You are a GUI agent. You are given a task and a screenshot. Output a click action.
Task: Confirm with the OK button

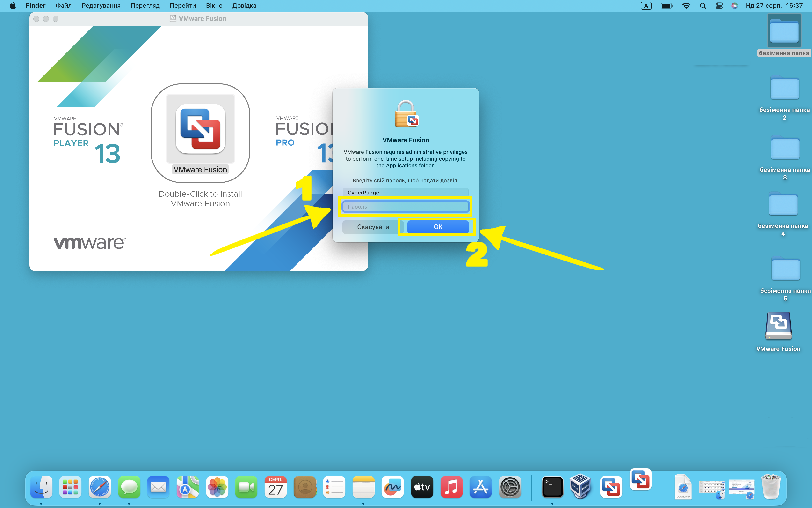pos(438,227)
